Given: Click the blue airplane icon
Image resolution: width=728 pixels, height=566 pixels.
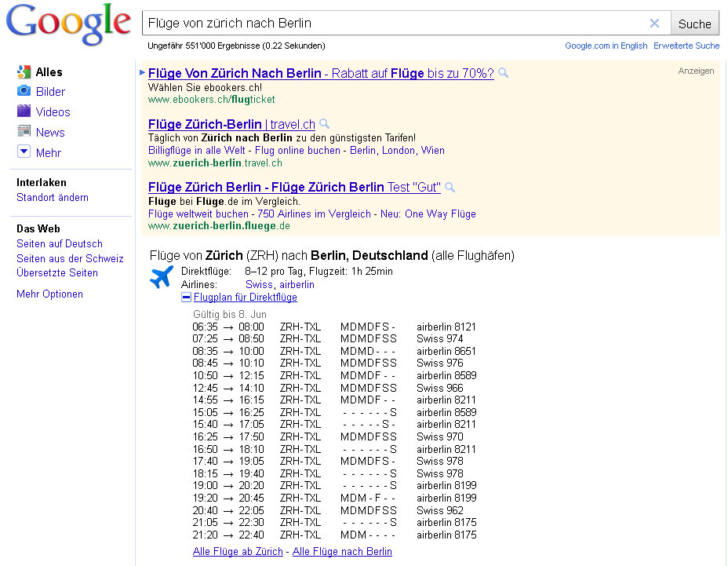Looking at the screenshot, I should (161, 277).
